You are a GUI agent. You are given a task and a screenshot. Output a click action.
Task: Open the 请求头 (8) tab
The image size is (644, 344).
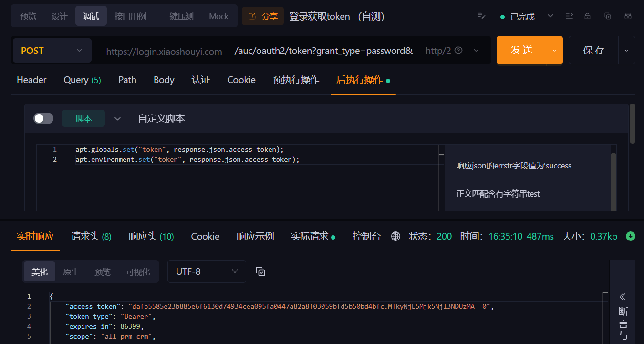pyautogui.click(x=91, y=236)
